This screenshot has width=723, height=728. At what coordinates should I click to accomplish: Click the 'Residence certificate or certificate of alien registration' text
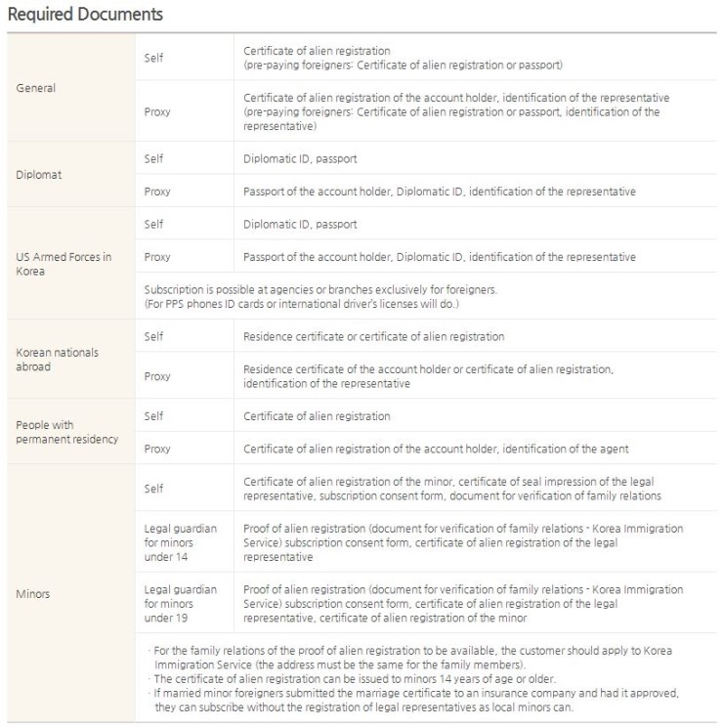tap(374, 336)
